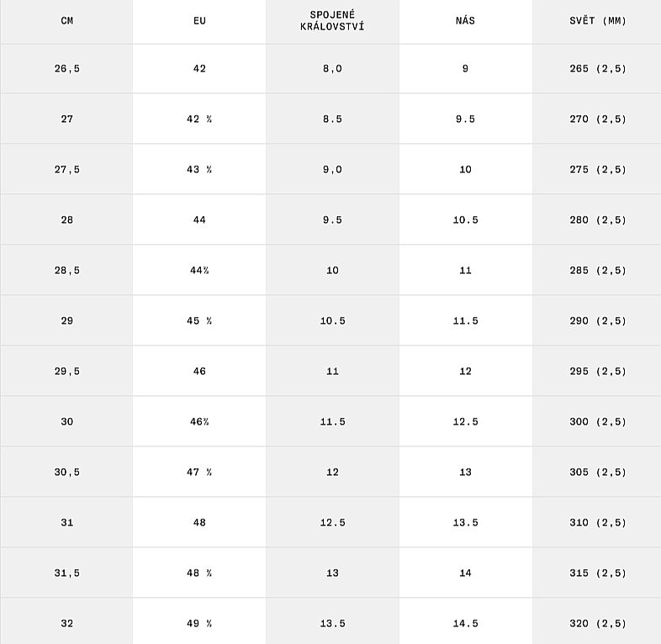
Task: Select the EU size 48 cell
Action: [199, 523]
